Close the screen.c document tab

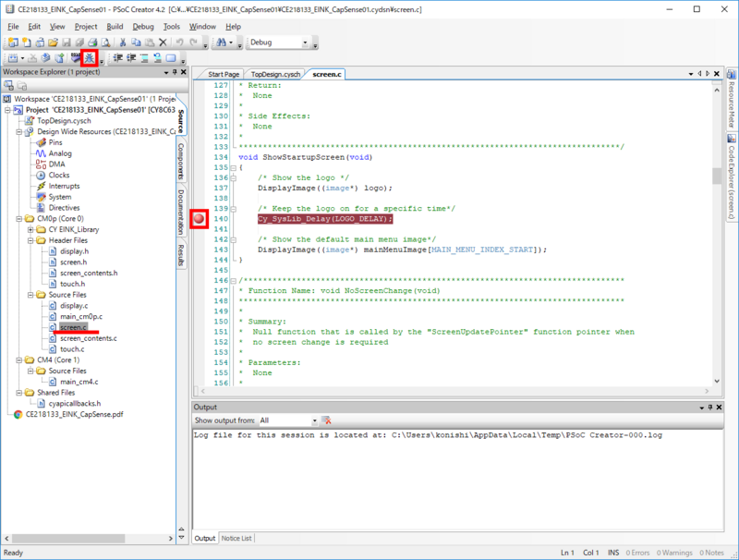click(x=717, y=74)
